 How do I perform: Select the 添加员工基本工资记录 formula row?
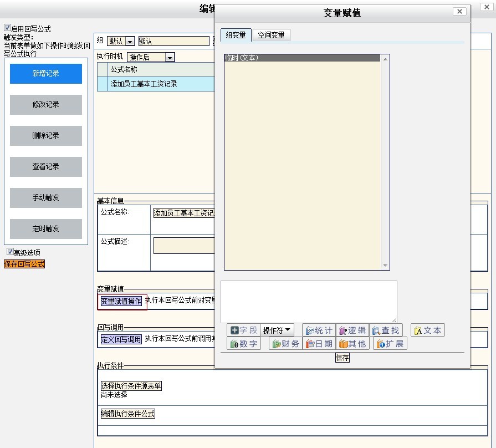point(156,84)
